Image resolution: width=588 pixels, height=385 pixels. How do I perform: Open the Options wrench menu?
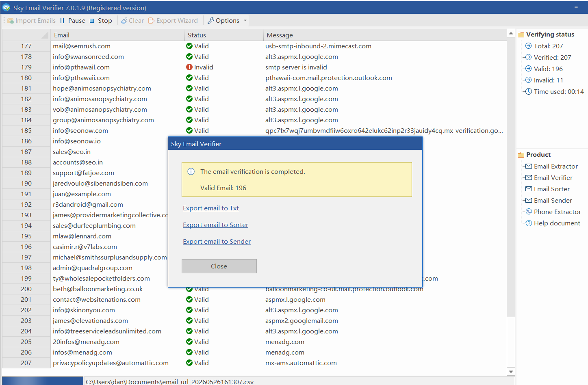click(223, 21)
